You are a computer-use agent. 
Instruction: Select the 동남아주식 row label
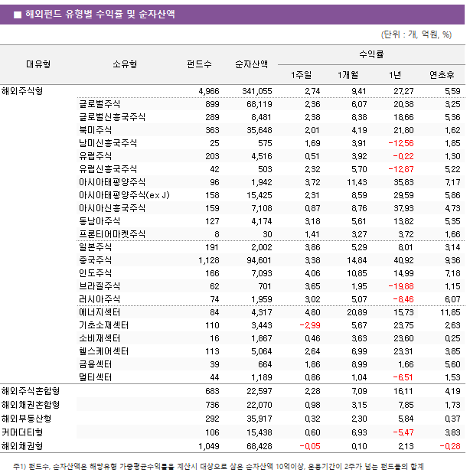100,221
